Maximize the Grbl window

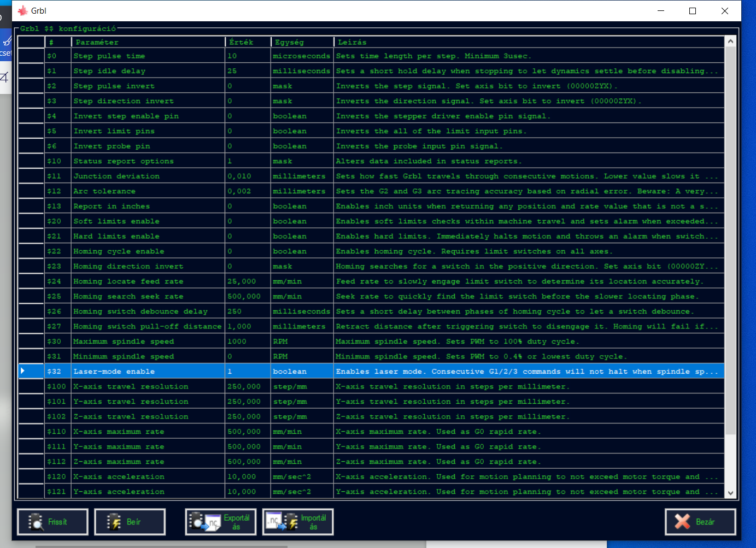(693, 11)
